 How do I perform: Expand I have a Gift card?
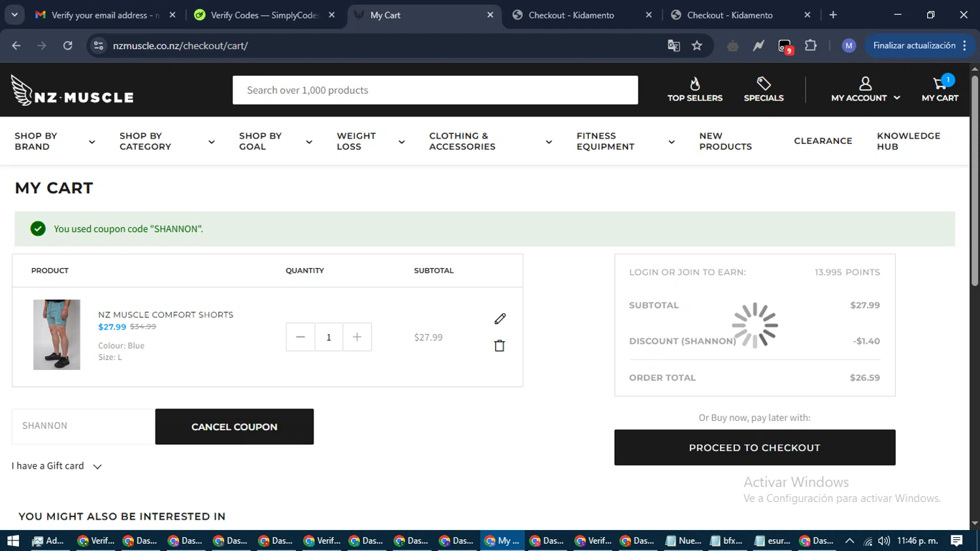pos(57,466)
